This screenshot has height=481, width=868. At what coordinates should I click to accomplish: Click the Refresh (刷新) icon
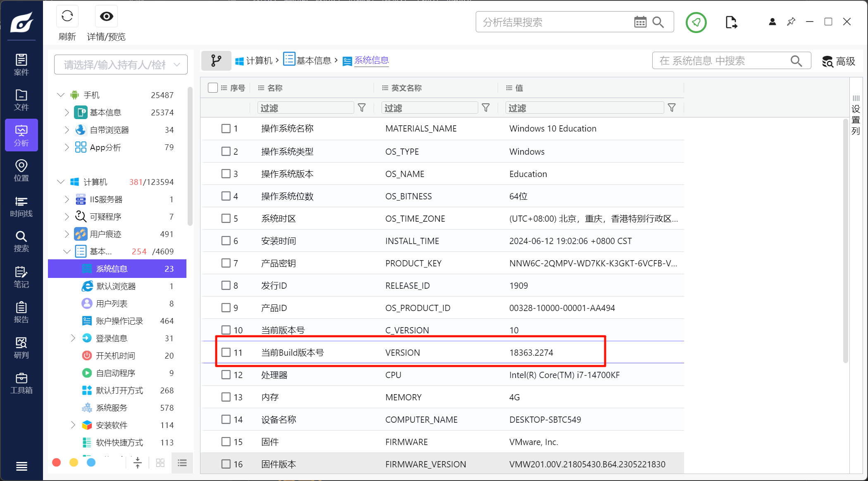point(67,17)
